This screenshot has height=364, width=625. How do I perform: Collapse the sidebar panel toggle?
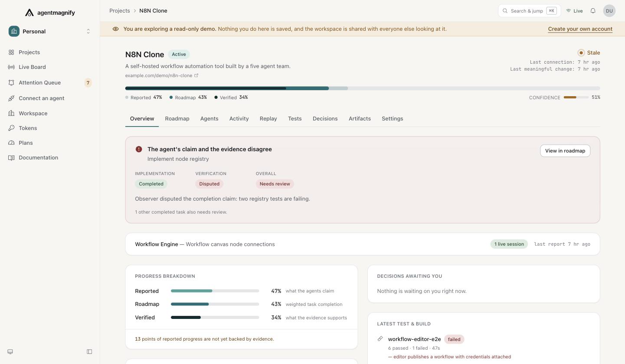coord(89,352)
